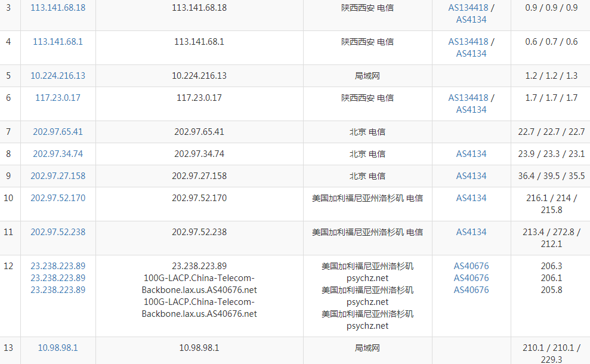Open the topmost AS40676 link in hop 12

(x=471, y=266)
